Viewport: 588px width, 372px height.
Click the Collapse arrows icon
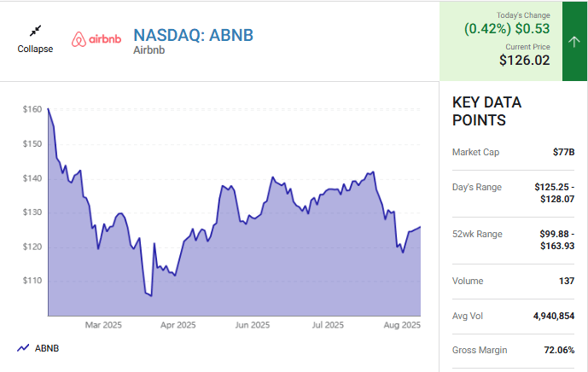tap(35, 31)
